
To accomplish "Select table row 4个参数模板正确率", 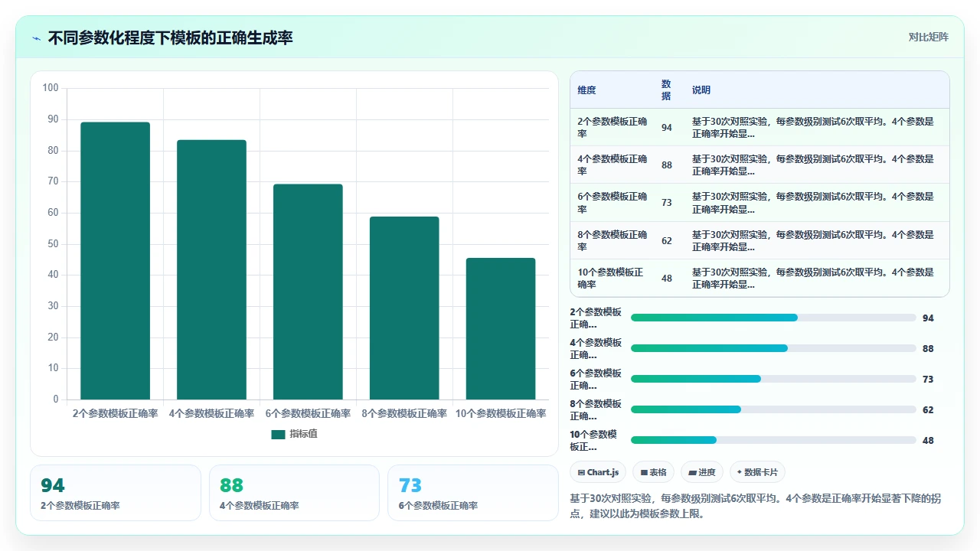I will (759, 165).
